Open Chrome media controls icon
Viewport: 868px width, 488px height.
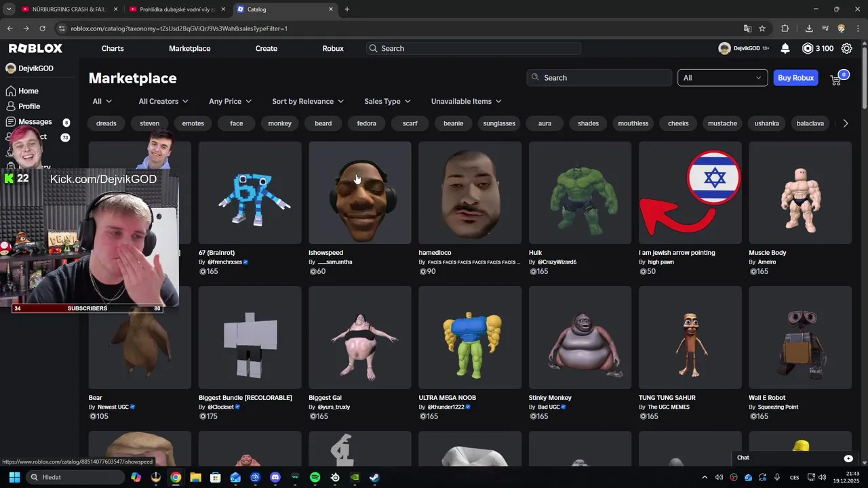tap(825, 28)
